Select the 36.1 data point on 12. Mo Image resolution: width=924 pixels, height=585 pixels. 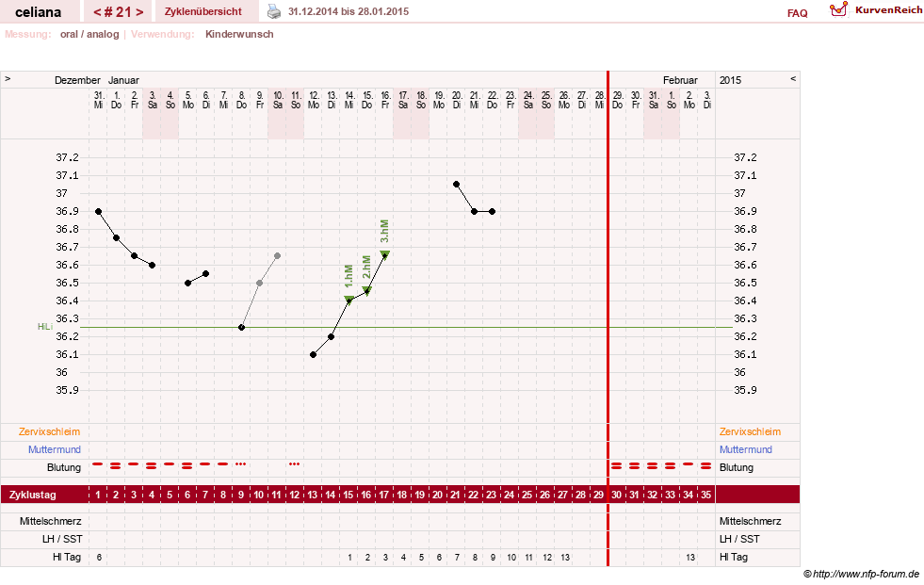coord(313,354)
